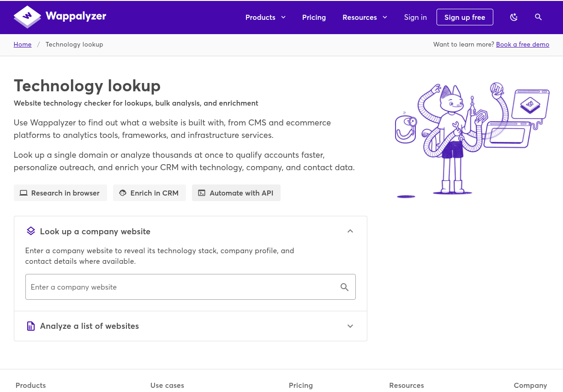Toggle dark mode moon icon
Viewport: 563px width, 392px height.
(x=514, y=17)
